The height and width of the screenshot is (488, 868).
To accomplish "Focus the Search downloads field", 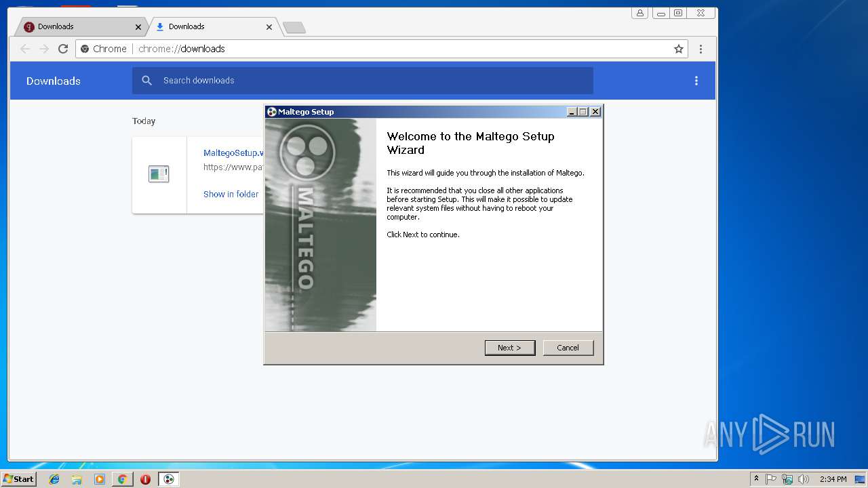I will tap(363, 81).
